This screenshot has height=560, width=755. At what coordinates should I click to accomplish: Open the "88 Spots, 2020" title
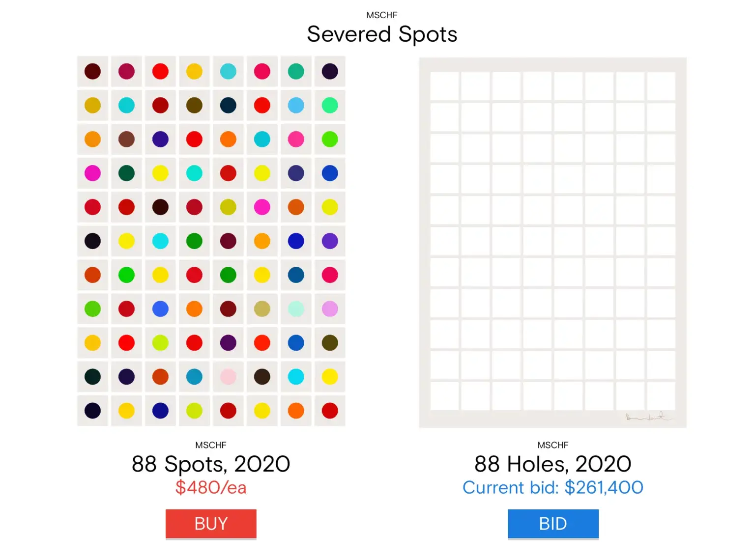pos(211,464)
